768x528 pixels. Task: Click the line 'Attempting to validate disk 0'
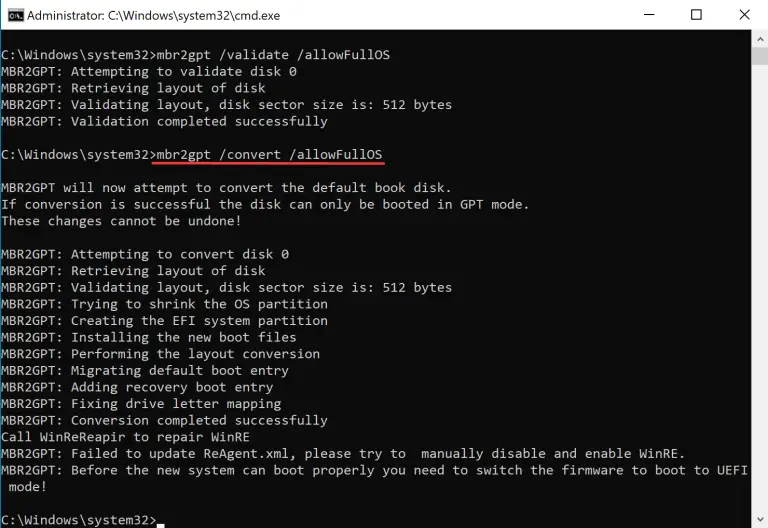(149, 72)
